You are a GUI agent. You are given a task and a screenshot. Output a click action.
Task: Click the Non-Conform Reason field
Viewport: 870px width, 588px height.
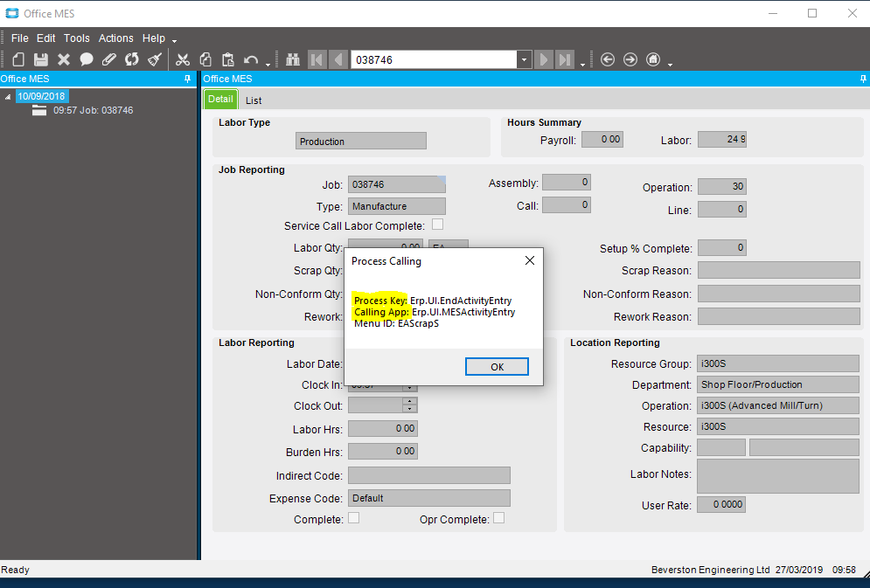778,294
